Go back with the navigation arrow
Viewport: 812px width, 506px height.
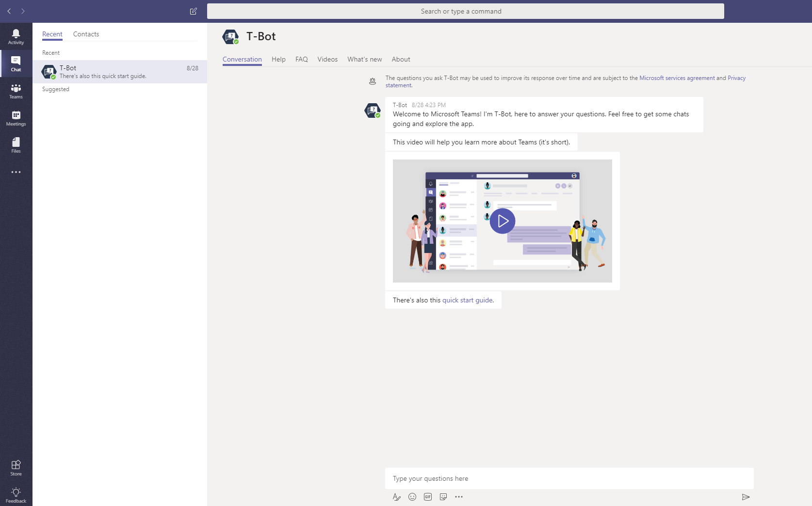[x=9, y=11]
